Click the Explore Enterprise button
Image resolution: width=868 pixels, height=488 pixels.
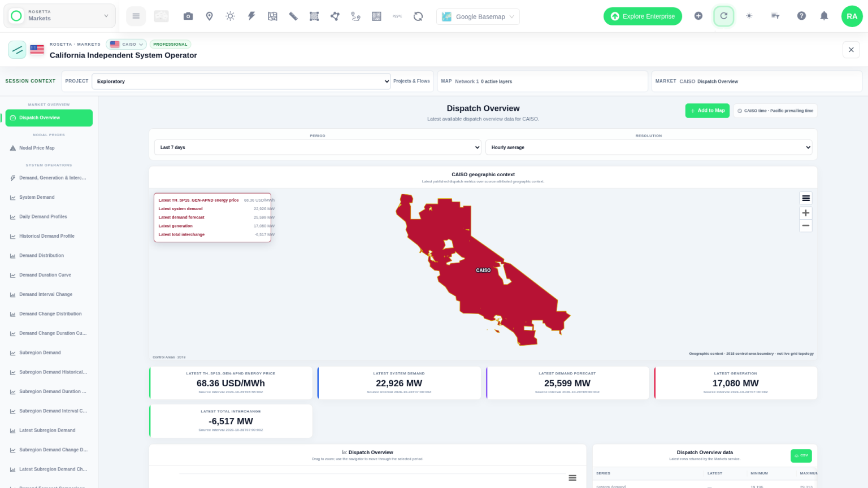click(x=643, y=16)
